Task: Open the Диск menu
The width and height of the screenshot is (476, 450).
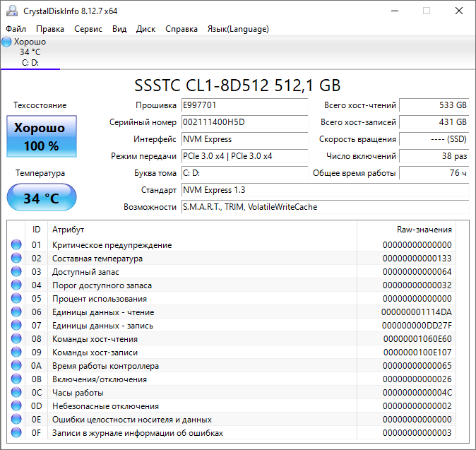Action: click(x=145, y=29)
